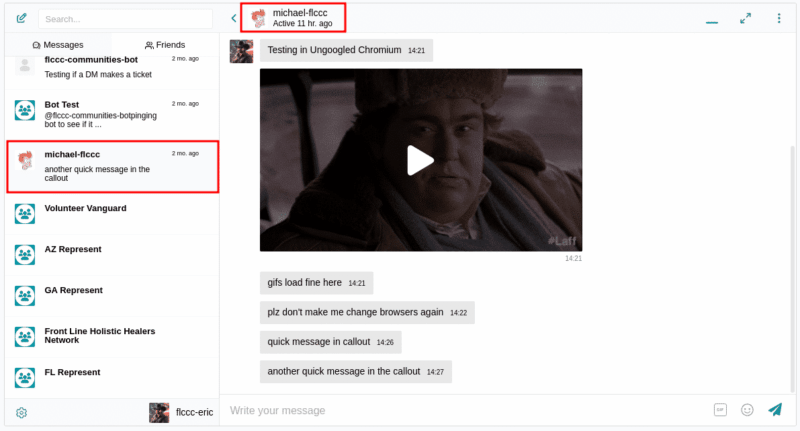Click the Bot Test group avatar icon

pos(24,110)
